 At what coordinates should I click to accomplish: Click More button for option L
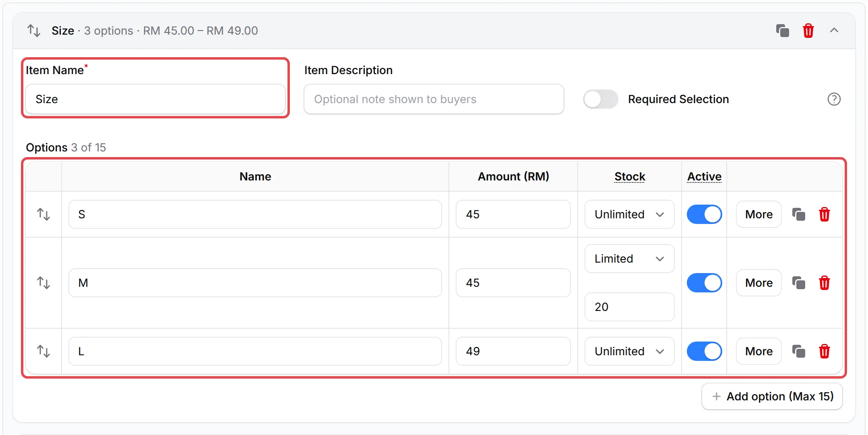[x=759, y=351]
